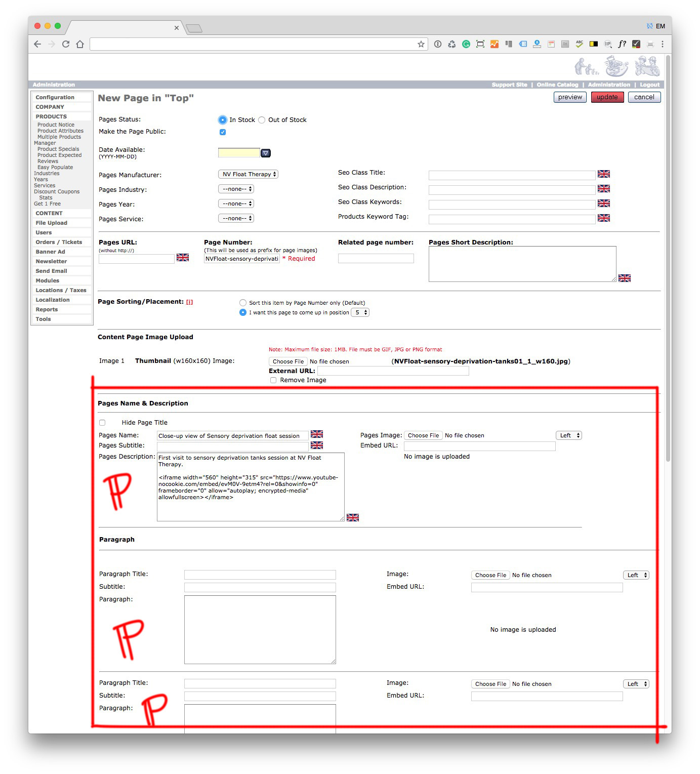Open Locations / Taxes sidebar item

coord(62,290)
